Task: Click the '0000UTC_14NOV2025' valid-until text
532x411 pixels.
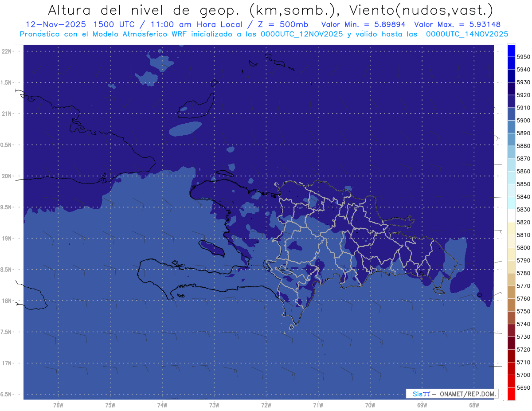Action: 467,34
